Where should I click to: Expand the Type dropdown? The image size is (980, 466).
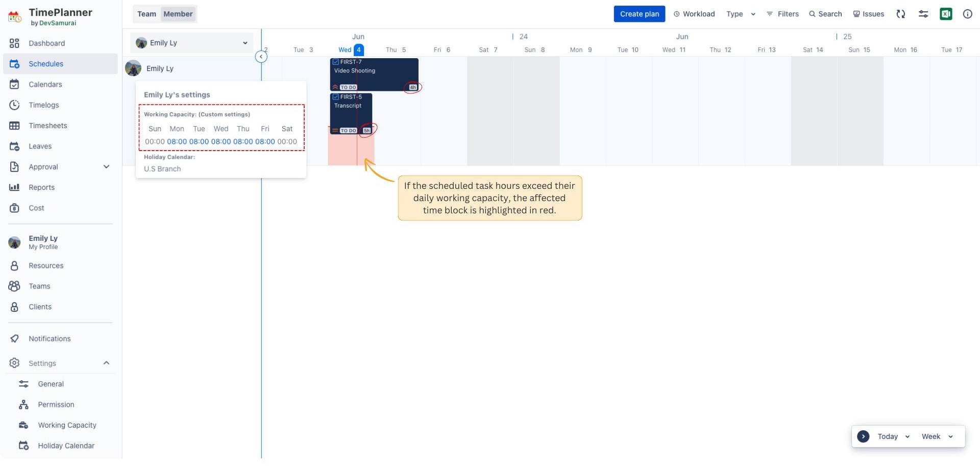coord(740,14)
